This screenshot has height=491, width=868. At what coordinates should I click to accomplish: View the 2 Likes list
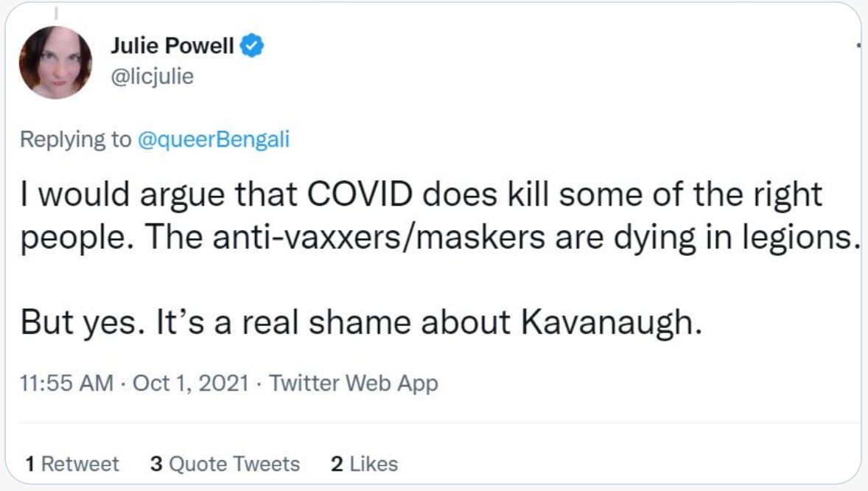(365, 464)
